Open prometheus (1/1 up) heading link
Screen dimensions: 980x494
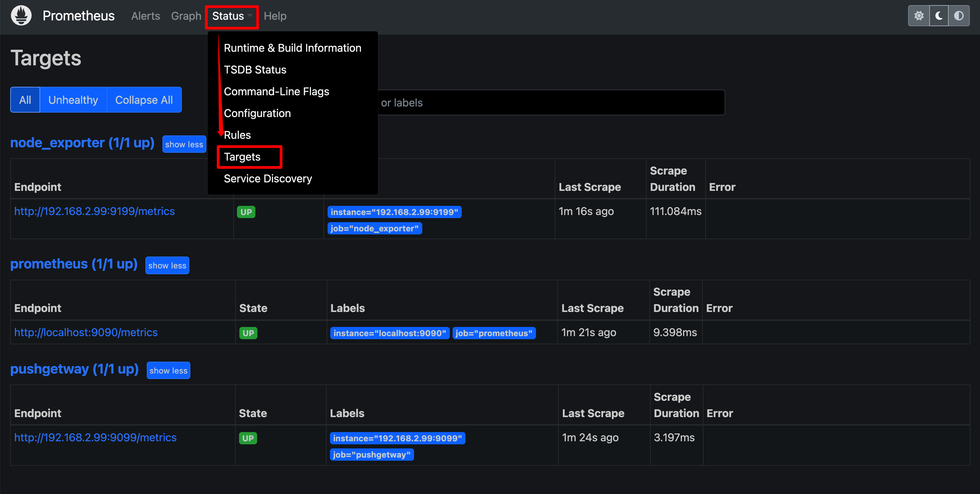[x=74, y=264]
